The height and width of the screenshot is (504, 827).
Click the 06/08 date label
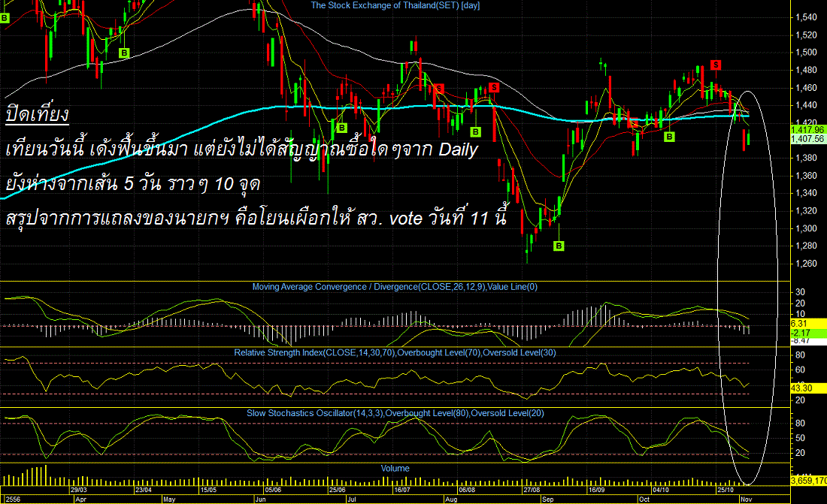coord(467,490)
